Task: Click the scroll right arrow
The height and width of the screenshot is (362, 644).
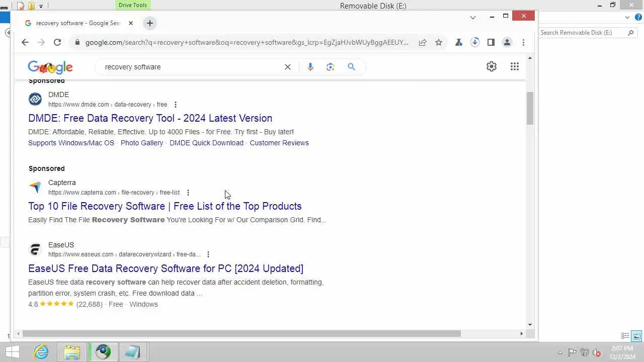Action: pyautogui.click(x=521, y=333)
